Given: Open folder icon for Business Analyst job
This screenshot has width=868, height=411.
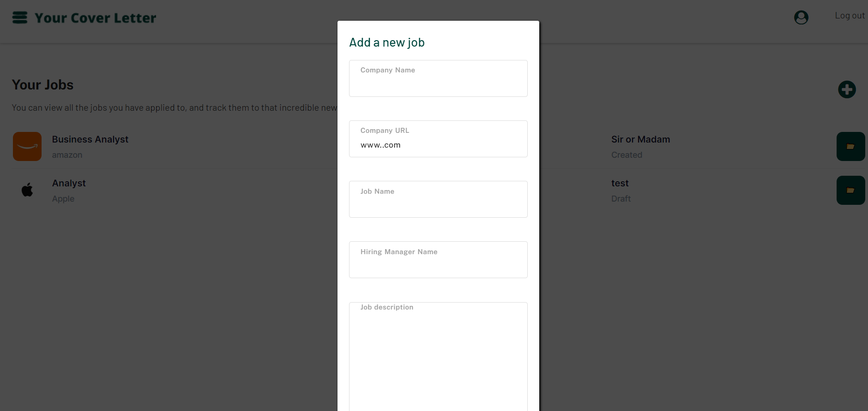Looking at the screenshot, I should point(850,147).
